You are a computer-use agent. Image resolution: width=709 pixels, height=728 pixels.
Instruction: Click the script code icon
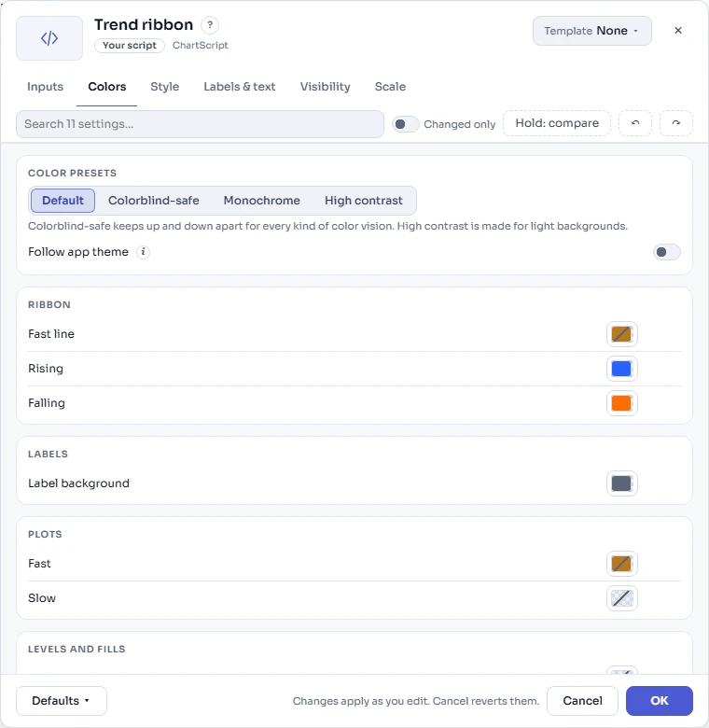(x=49, y=38)
